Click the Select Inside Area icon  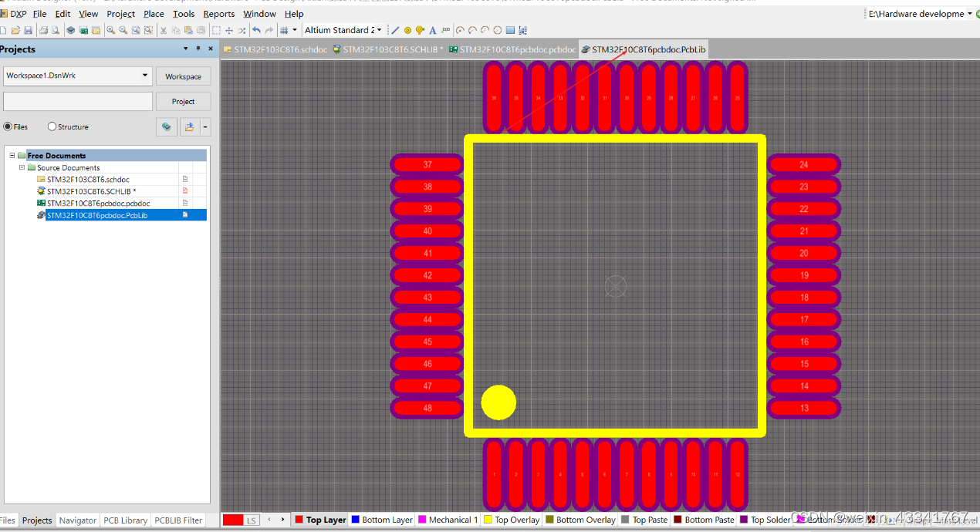[x=215, y=30]
